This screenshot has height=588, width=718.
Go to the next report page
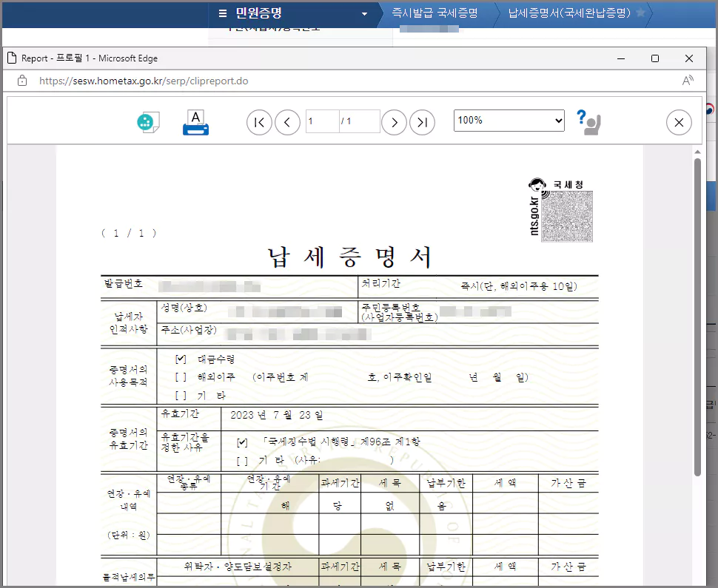[394, 122]
